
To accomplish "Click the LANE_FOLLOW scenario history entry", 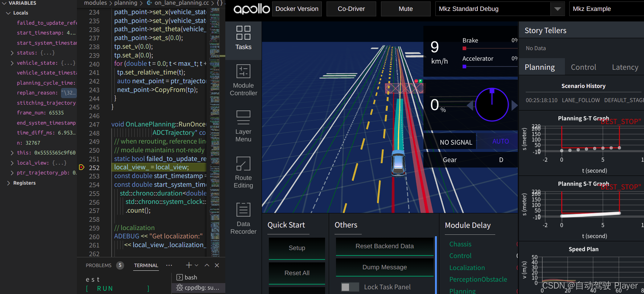I will tap(581, 100).
